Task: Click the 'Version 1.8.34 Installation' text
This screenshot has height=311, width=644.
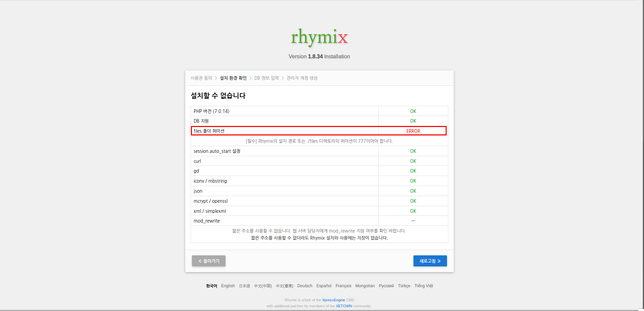Action: (x=319, y=57)
